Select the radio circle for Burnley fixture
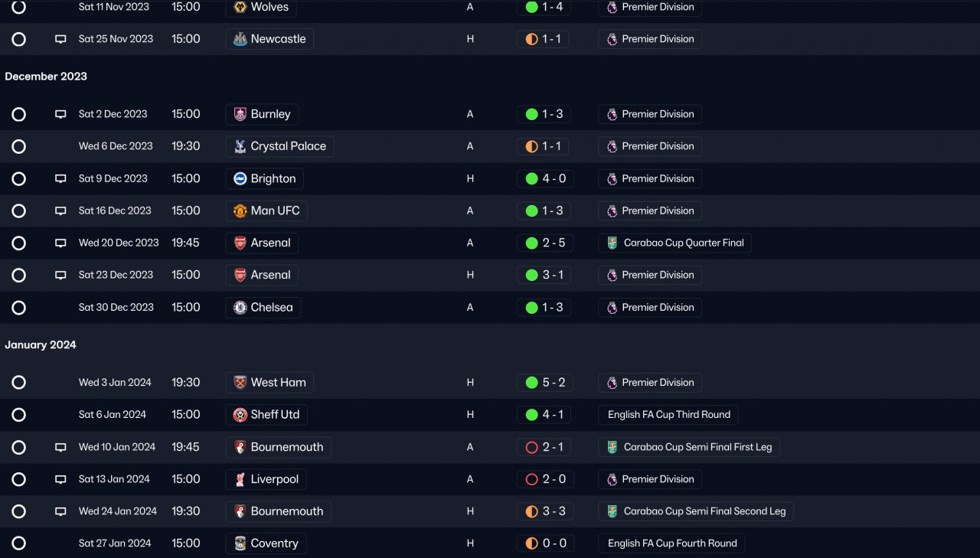980x558 pixels. 19,115
